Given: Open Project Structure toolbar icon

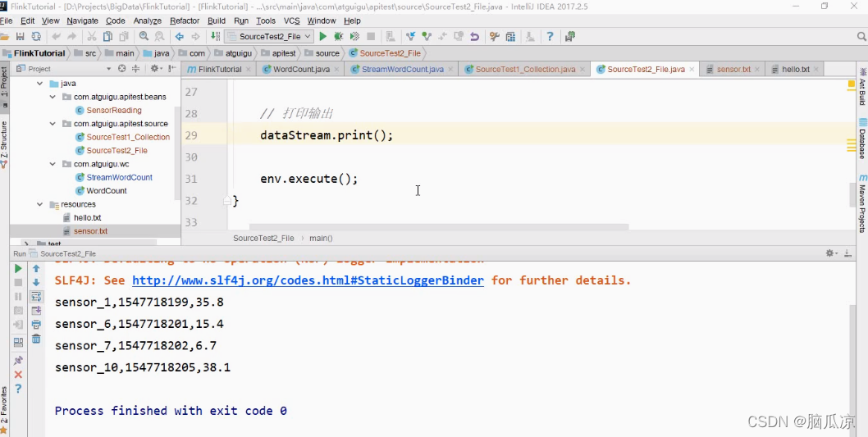Looking at the screenshot, I should (x=510, y=37).
